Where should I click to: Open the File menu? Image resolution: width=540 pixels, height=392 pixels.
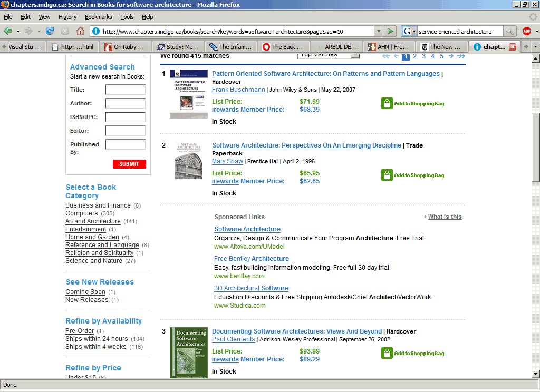pos(8,17)
